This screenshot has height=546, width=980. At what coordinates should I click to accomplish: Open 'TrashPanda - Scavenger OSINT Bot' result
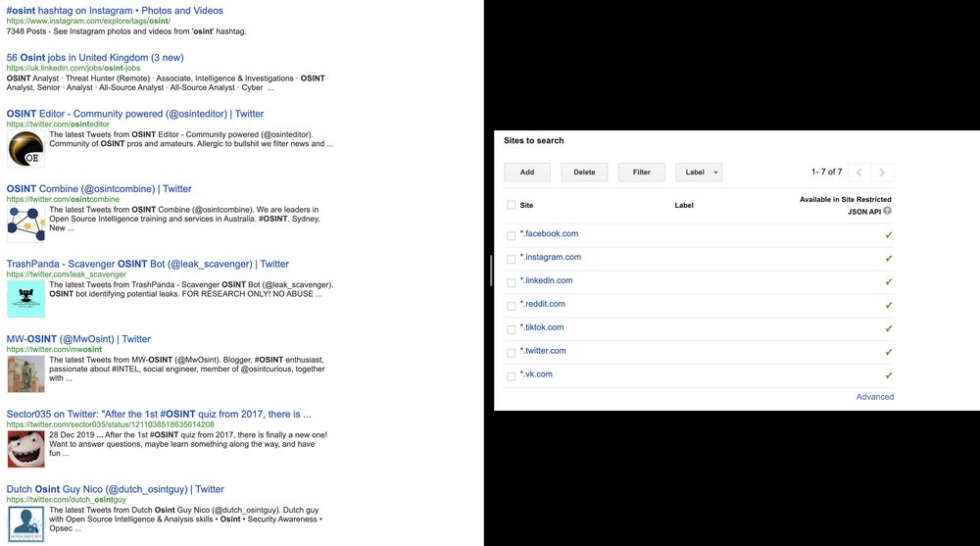148,264
